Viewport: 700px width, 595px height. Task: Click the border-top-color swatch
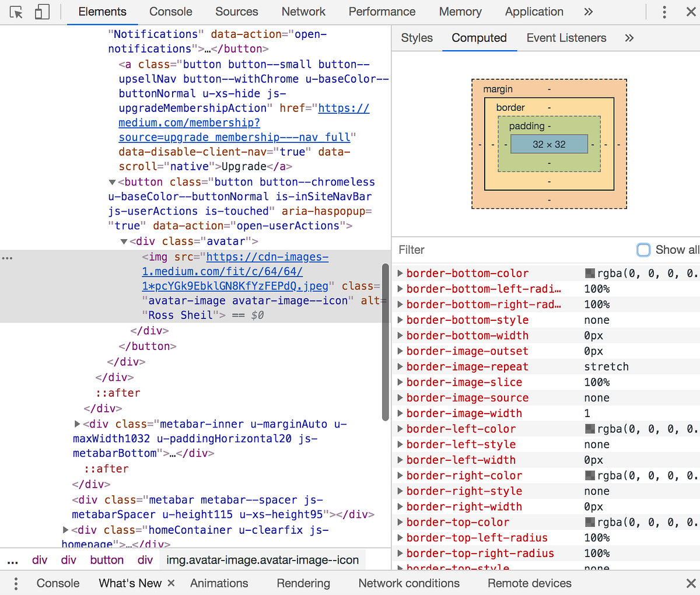(x=590, y=522)
